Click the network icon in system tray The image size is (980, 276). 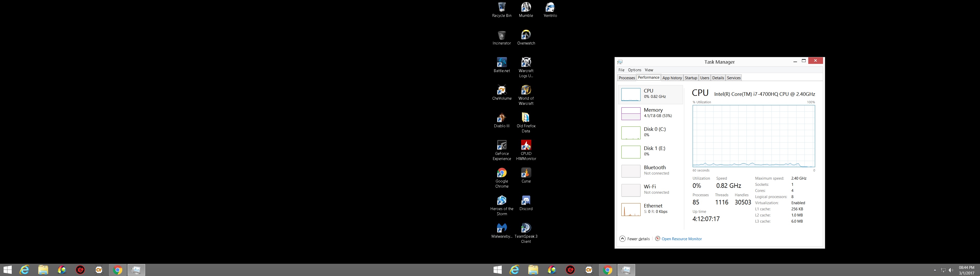tap(943, 270)
